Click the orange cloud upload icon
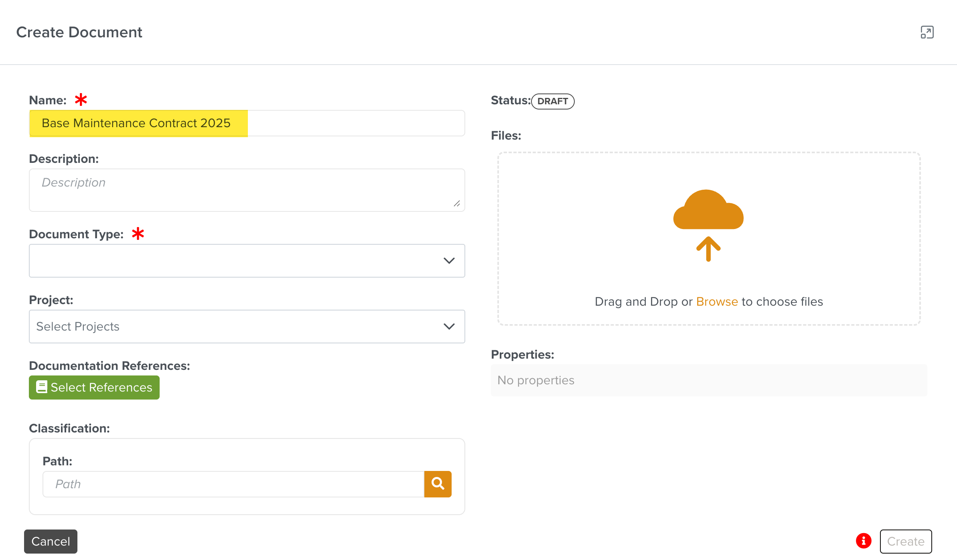957x560 pixels. pyautogui.click(x=708, y=210)
